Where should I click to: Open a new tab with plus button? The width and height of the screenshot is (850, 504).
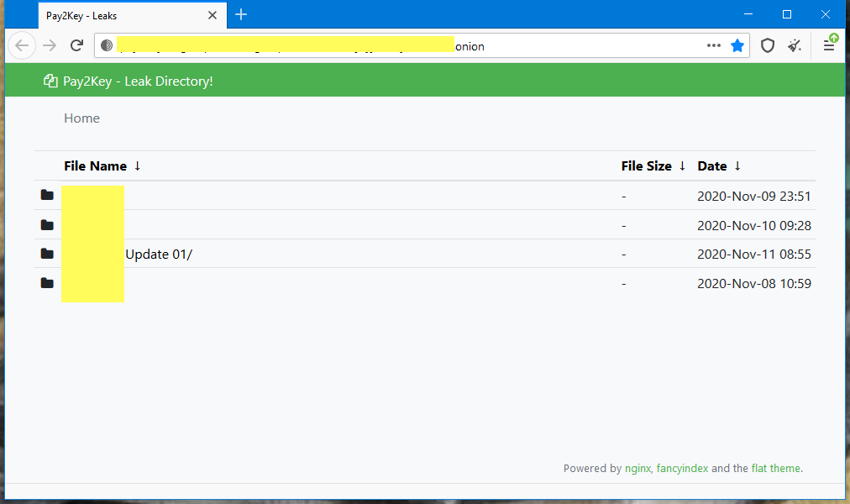241,14
